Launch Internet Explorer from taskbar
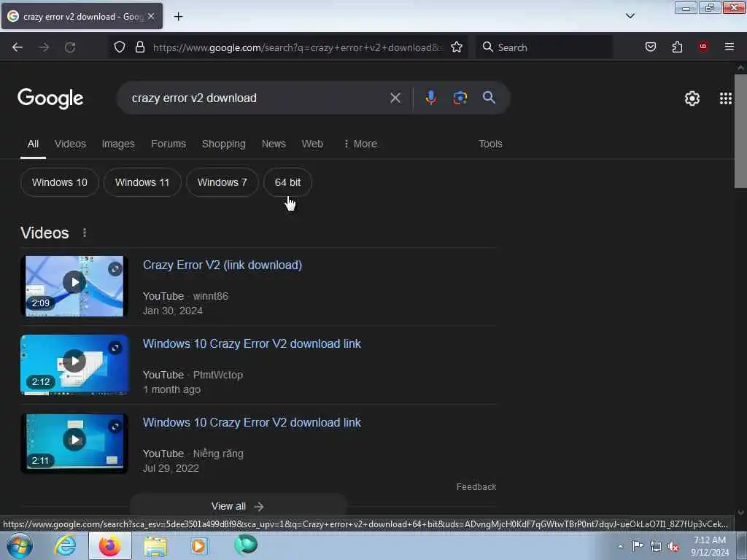This screenshot has width=747, height=560. click(65, 545)
